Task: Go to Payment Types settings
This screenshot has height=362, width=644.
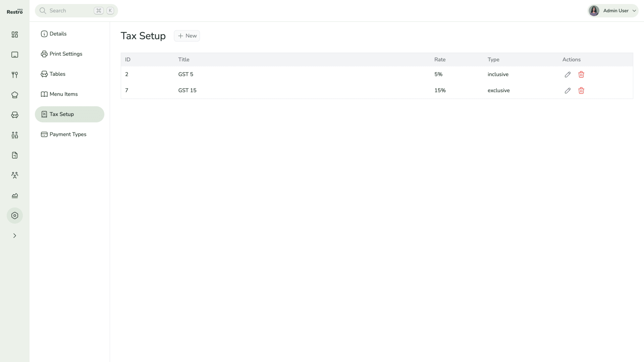Action: coord(68,134)
